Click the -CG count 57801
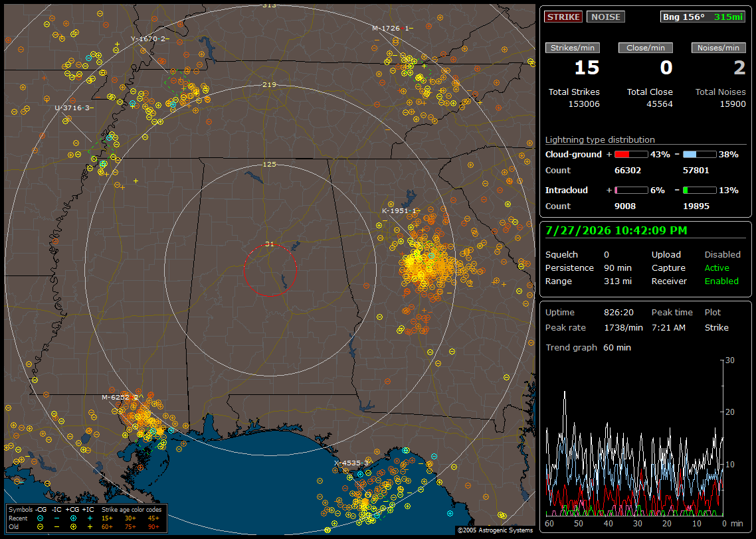 pos(696,171)
